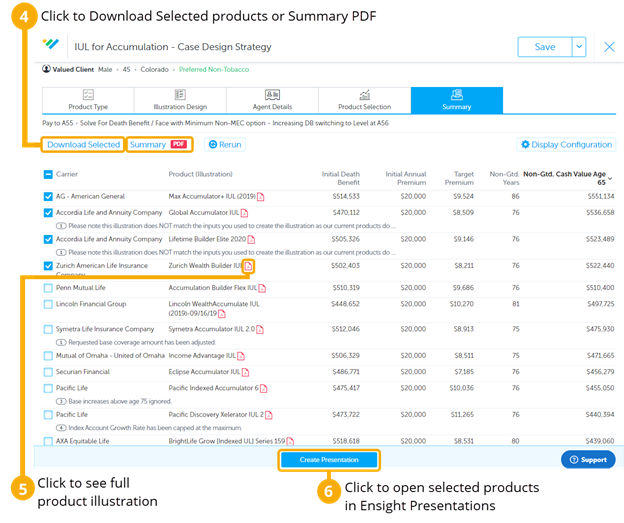Uncheck Accordia Lifetime Builder Elite row
Screen dimensions: 624x523
click(48, 240)
